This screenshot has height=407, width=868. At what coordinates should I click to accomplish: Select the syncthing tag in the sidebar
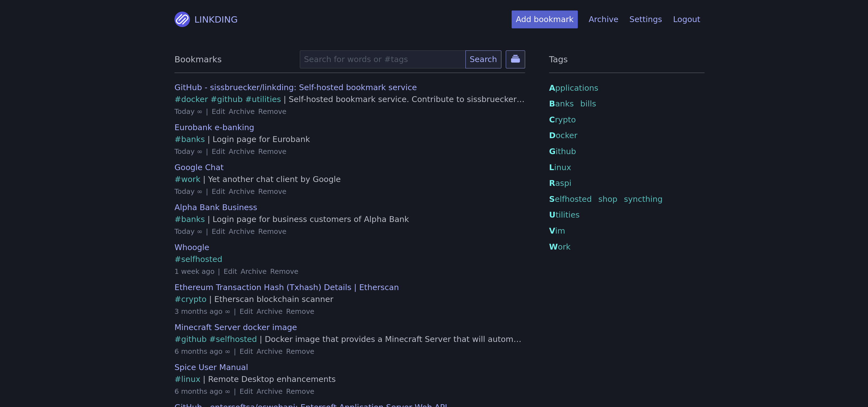[643, 199]
